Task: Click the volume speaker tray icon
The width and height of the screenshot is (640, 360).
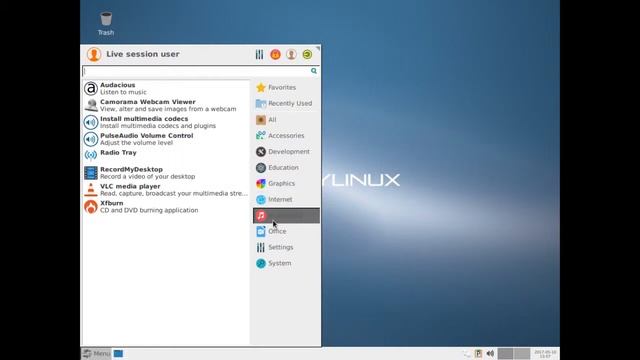Action: [x=490, y=353]
